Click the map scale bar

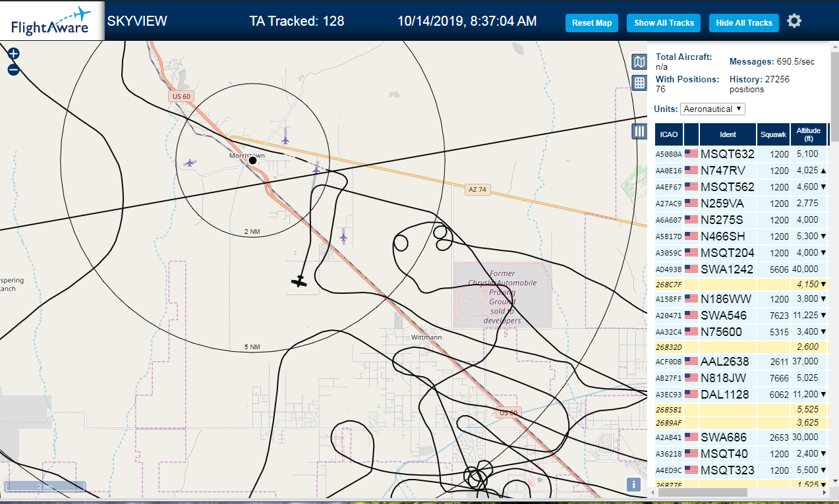(x=45, y=487)
